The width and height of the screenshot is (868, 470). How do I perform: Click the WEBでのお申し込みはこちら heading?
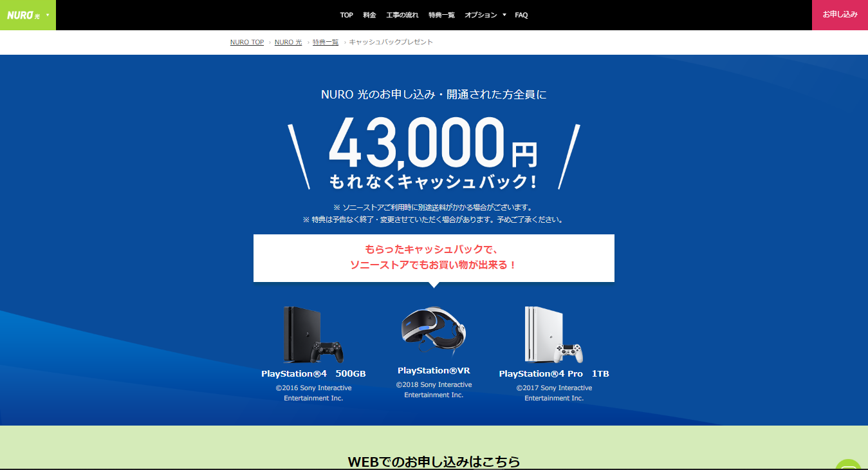(434, 462)
